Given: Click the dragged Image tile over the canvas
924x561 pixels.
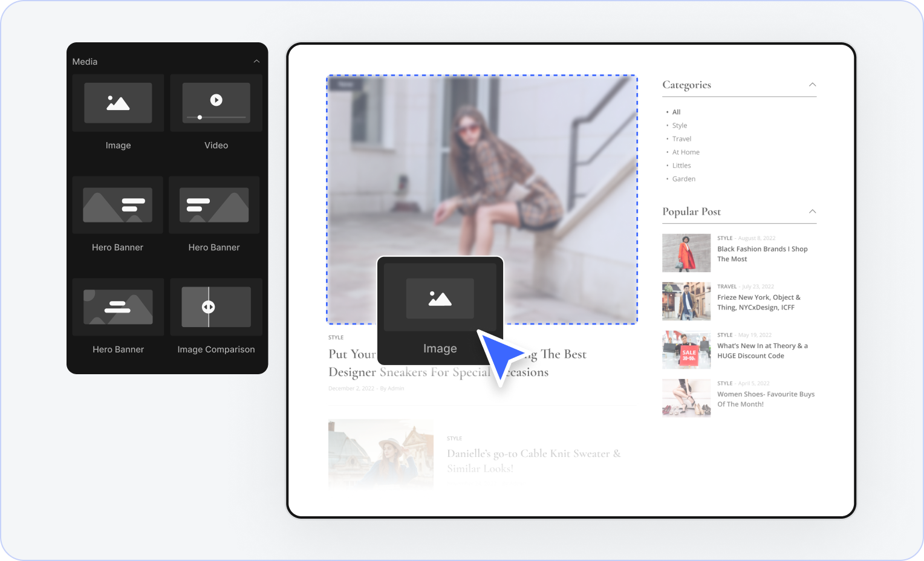Looking at the screenshot, I should point(440,308).
